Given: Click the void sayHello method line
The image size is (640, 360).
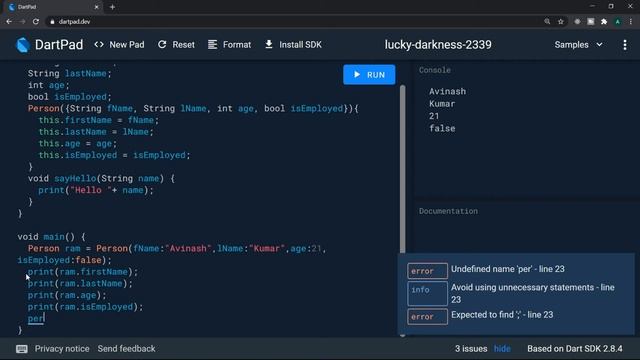Looking at the screenshot, I should coord(101,178).
